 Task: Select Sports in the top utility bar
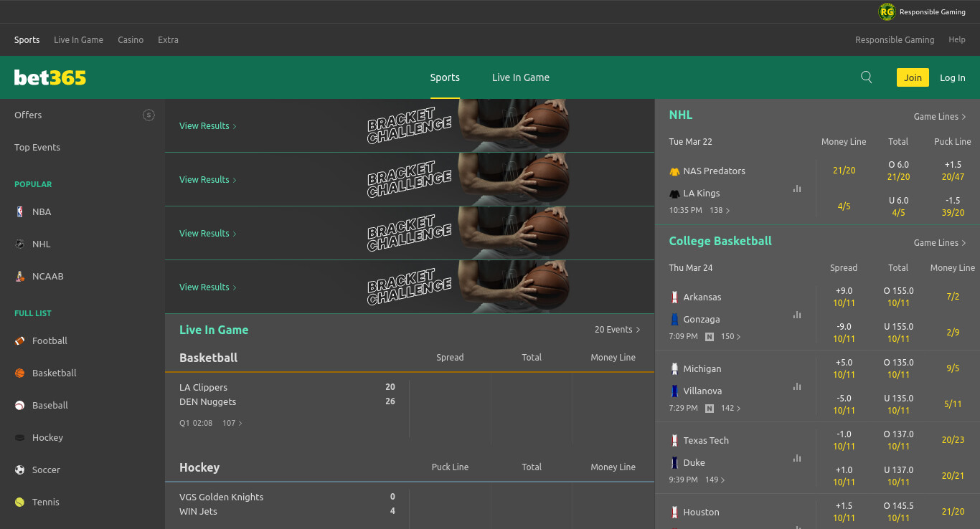[x=27, y=39]
